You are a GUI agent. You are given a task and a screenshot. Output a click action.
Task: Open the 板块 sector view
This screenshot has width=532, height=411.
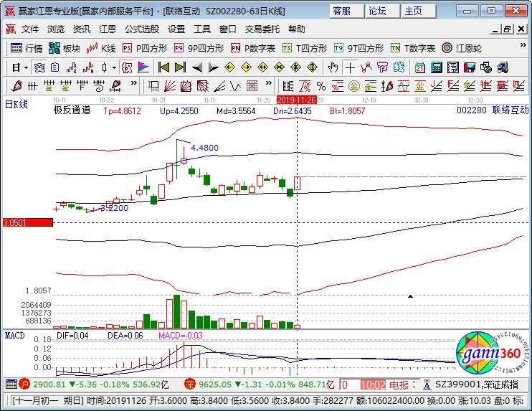click(64, 48)
